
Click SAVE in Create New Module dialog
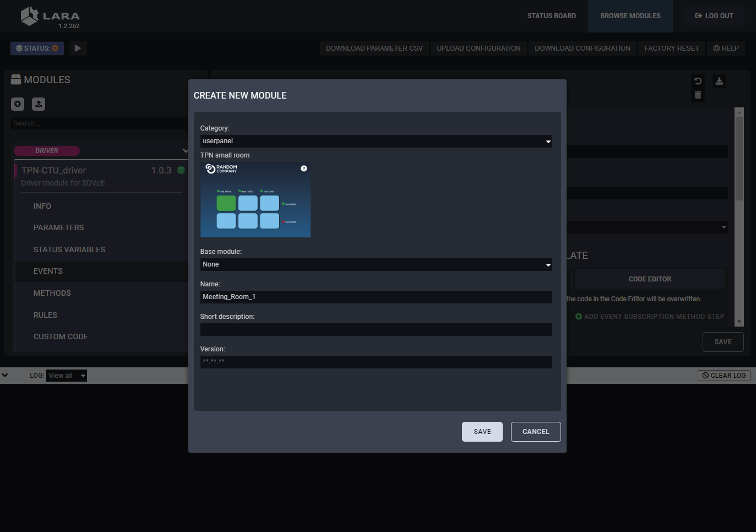[x=482, y=432]
